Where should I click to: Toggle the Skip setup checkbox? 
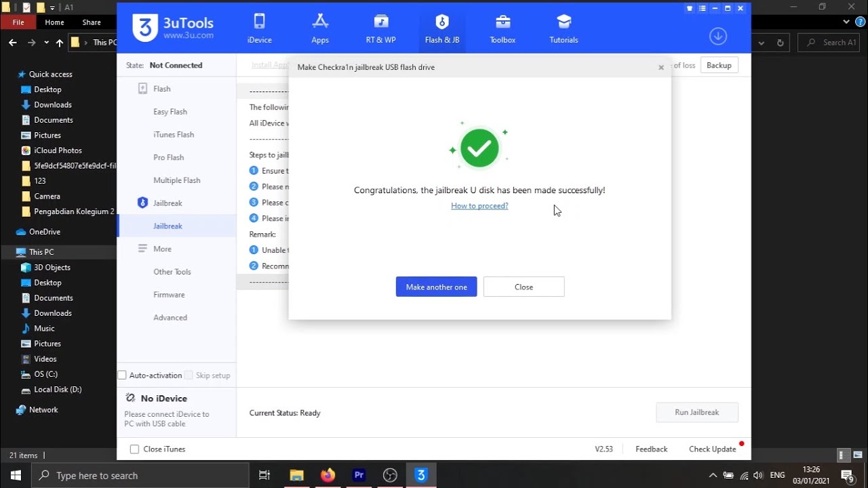coord(189,375)
